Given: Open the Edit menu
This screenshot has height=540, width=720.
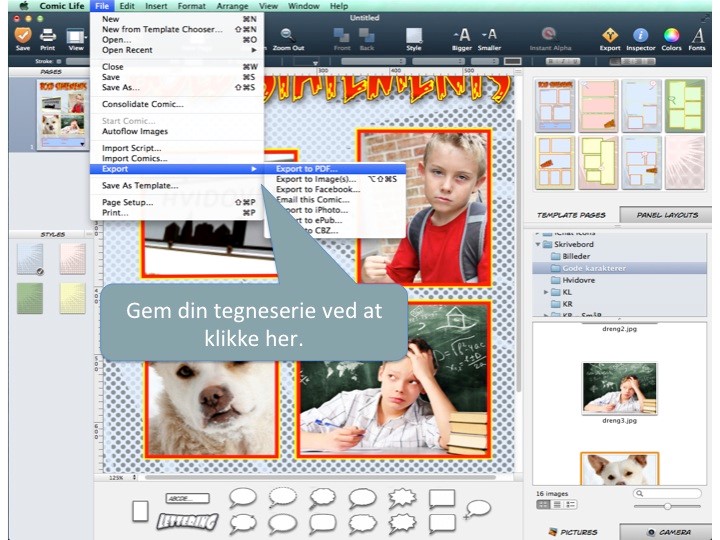Looking at the screenshot, I should [127, 6].
